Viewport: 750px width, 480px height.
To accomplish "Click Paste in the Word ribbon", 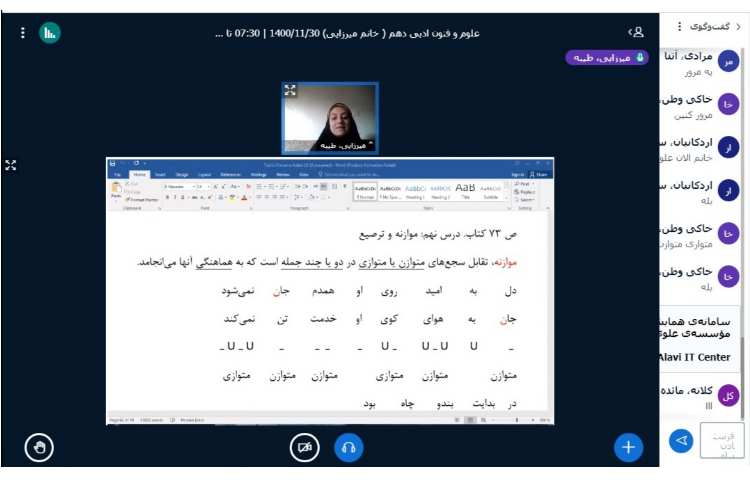I will (116, 190).
